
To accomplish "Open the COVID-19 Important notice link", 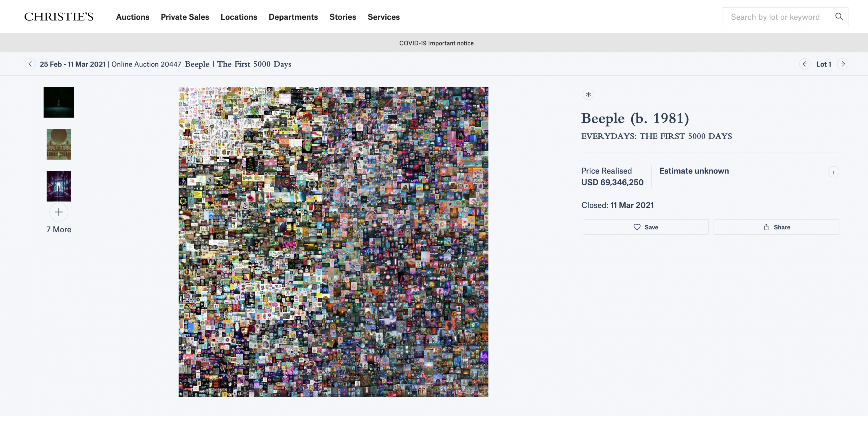I will 436,43.
